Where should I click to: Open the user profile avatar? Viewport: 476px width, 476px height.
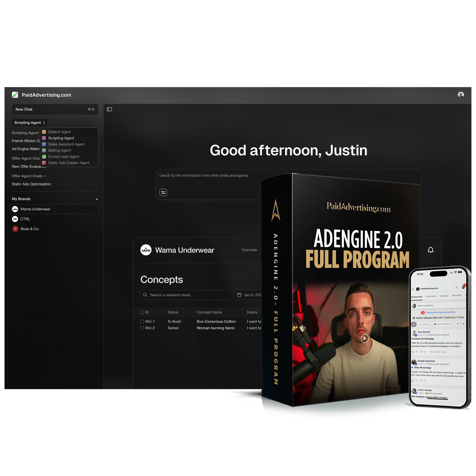(461, 95)
